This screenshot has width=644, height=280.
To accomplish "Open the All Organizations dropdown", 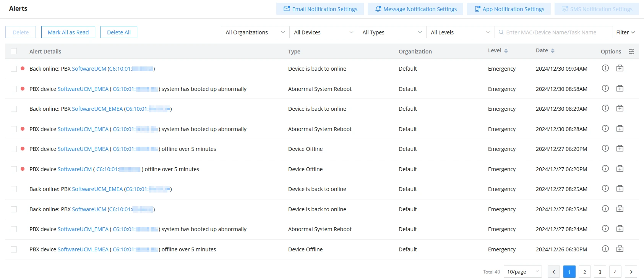I will tap(255, 32).
